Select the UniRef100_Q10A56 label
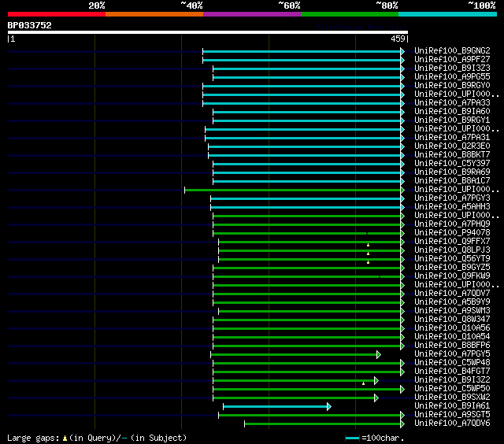 tap(452, 328)
